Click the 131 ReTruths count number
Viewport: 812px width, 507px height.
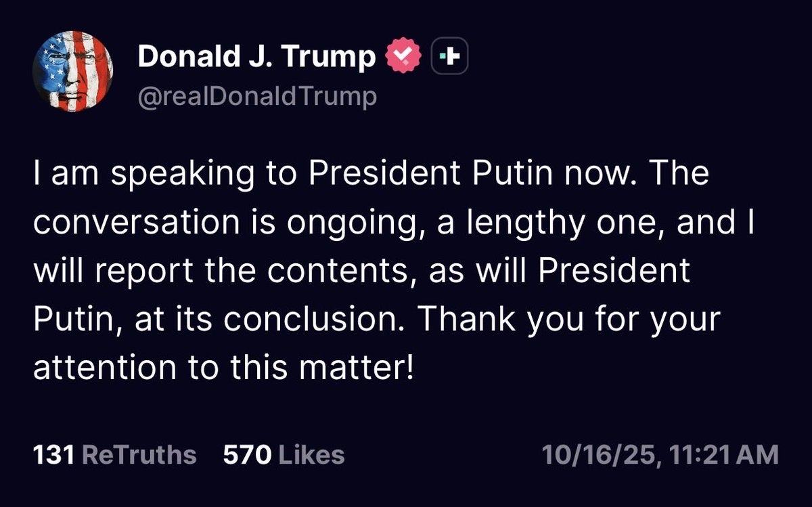(53, 455)
